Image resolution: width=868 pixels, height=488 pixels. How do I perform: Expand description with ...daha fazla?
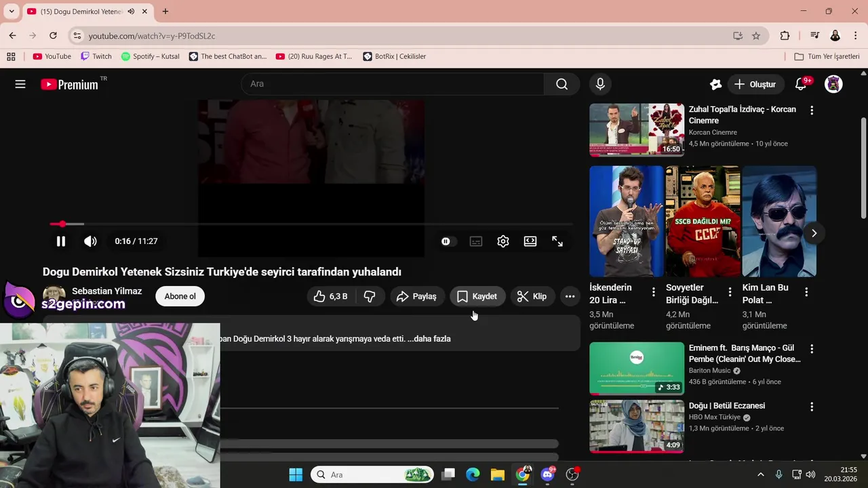pyautogui.click(x=429, y=339)
